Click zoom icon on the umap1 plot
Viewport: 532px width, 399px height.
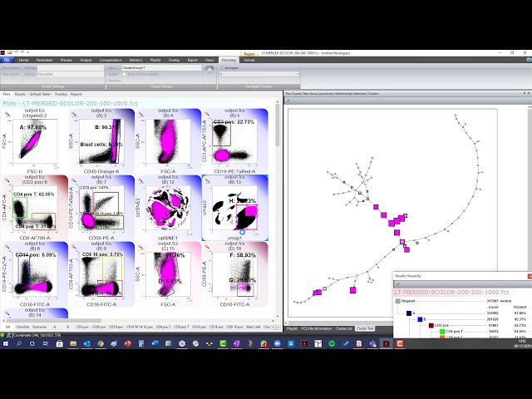click(207, 181)
